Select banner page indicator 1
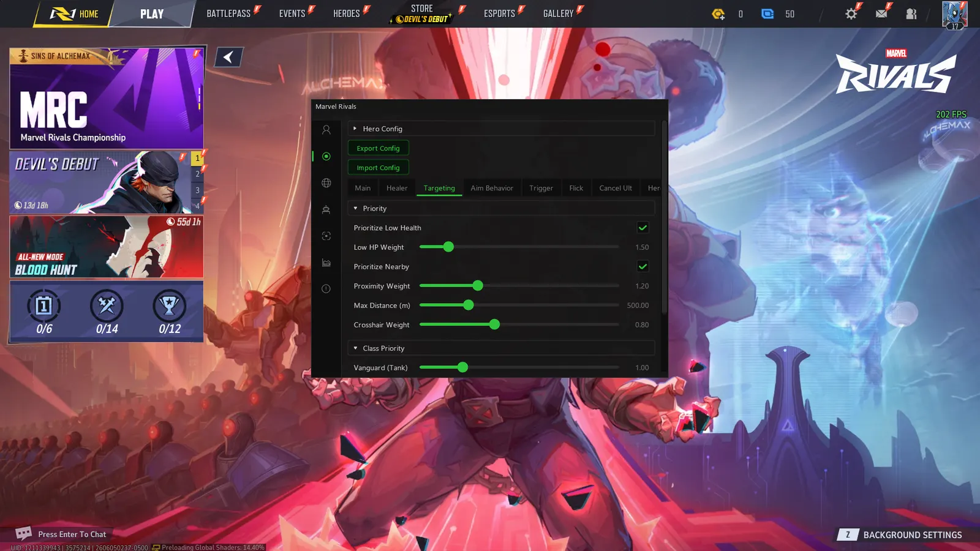Viewport: 980px width, 551px height. pyautogui.click(x=197, y=158)
